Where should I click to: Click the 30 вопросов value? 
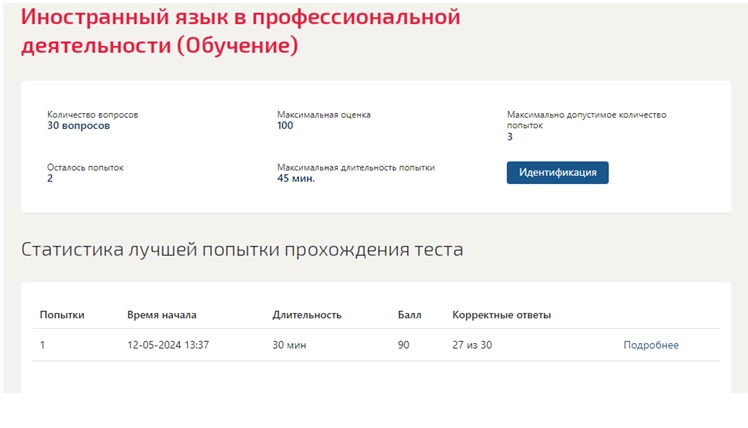click(x=78, y=125)
